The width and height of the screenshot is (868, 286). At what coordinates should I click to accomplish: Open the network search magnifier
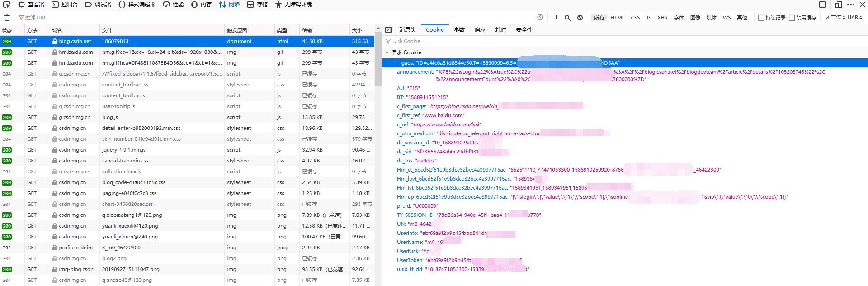pos(567,18)
